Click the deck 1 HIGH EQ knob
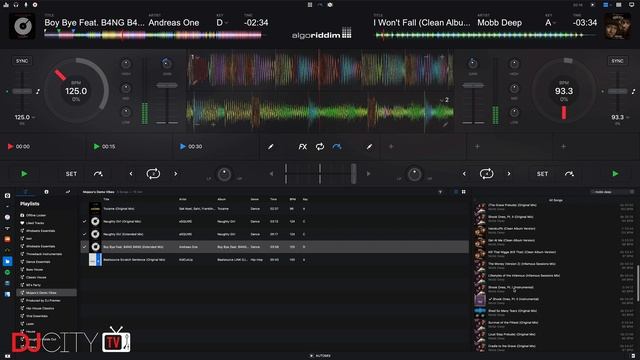Viewport: 640px width, 360px height. click(126, 64)
